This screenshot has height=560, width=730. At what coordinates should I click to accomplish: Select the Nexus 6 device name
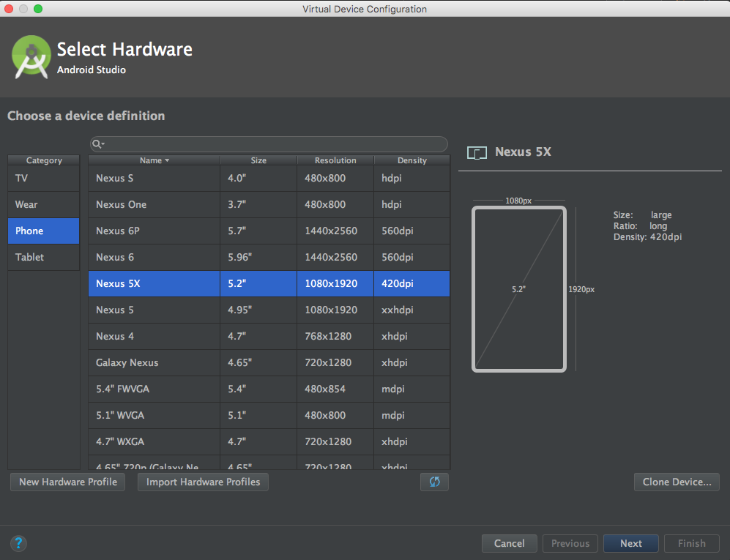pyautogui.click(x=114, y=257)
